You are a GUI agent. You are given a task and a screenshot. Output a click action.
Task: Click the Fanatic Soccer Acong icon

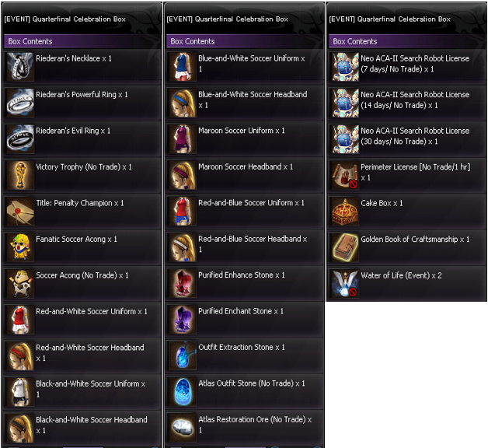[20, 247]
